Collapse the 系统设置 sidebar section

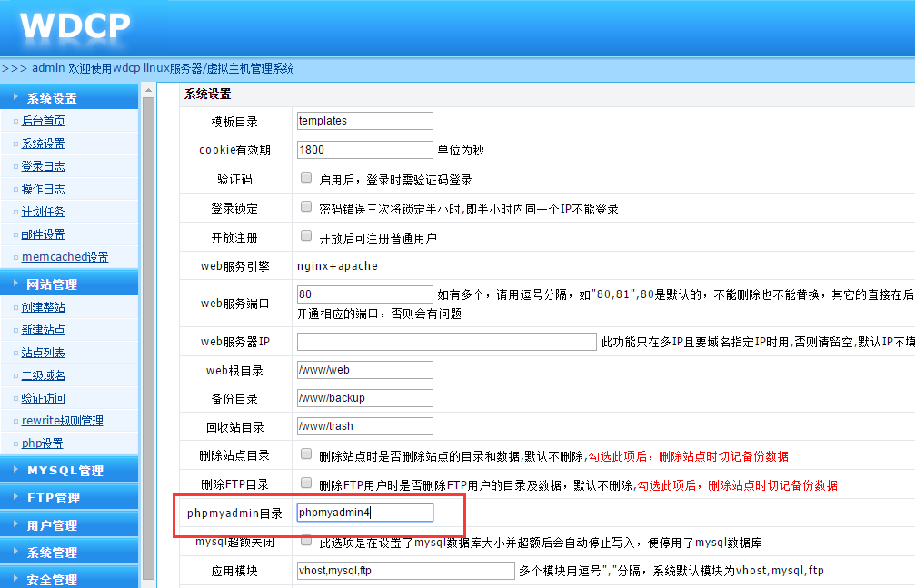click(52, 98)
